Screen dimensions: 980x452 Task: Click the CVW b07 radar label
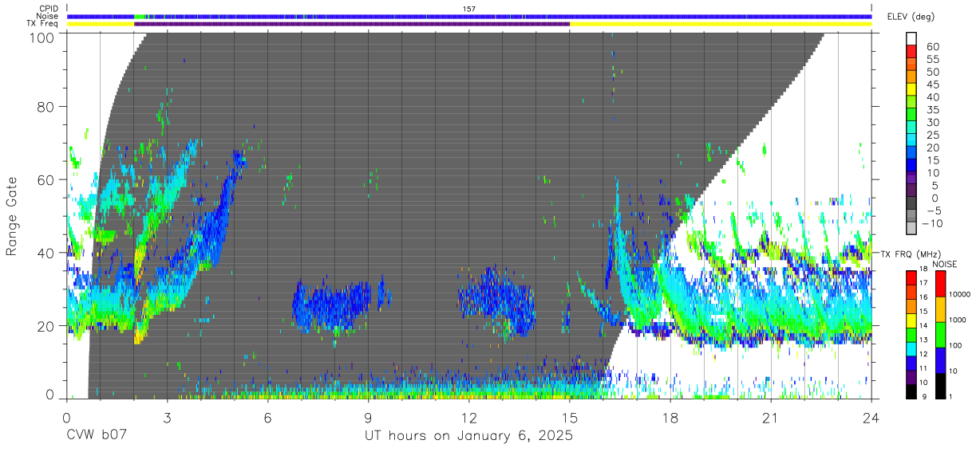click(97, 436)
